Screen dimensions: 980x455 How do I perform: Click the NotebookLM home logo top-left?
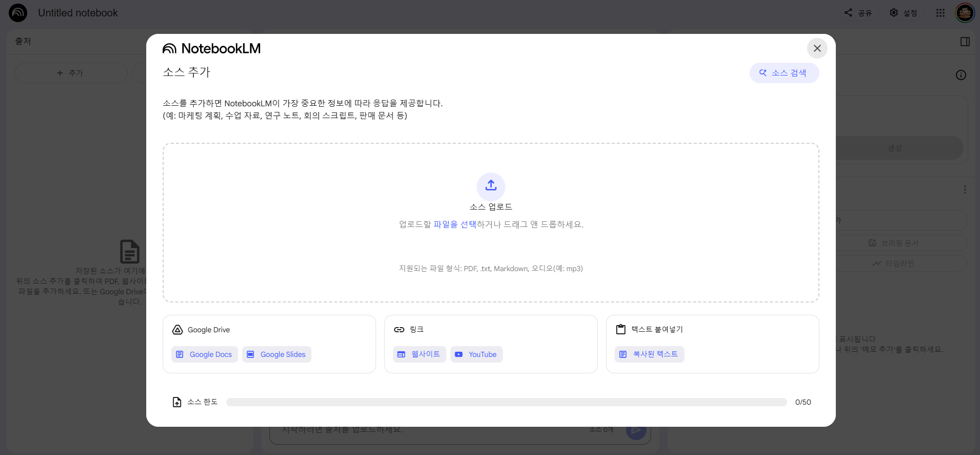(x=18, y=13)
